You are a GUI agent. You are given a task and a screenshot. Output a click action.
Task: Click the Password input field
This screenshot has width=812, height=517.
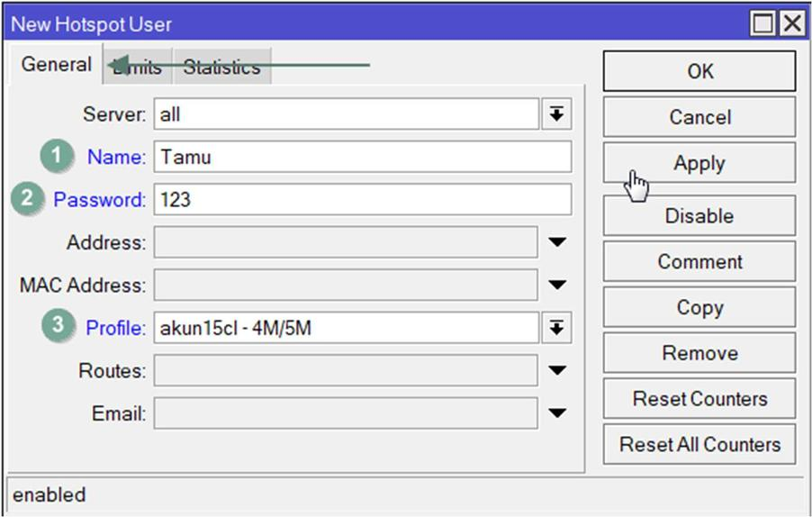pyautogui.click(x=362, y=200)
